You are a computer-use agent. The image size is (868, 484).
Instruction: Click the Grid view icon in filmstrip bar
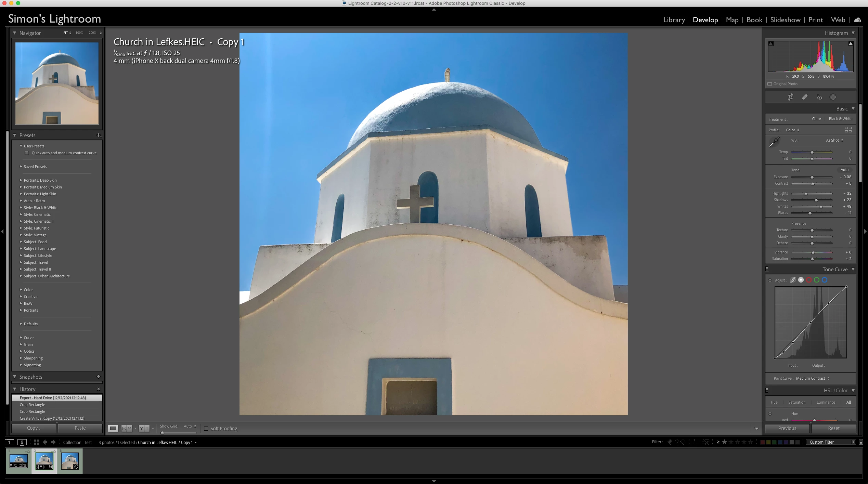tap(36, 442)
